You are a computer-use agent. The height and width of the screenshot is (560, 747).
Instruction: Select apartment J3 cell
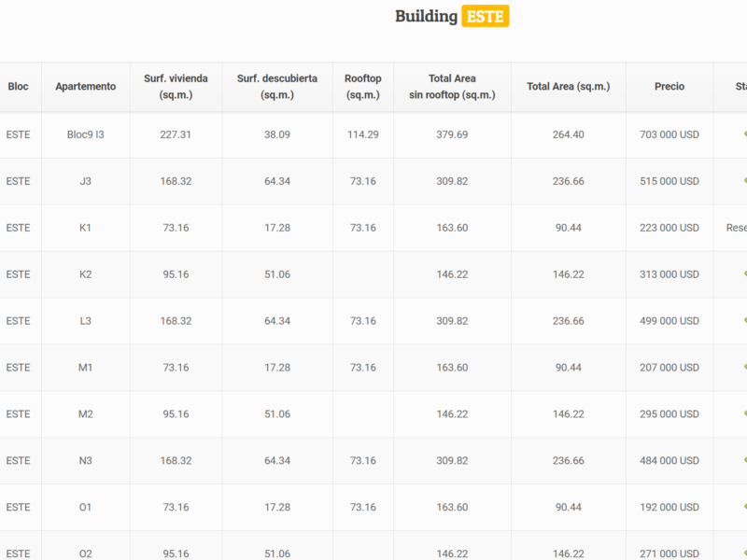[85, 181]
